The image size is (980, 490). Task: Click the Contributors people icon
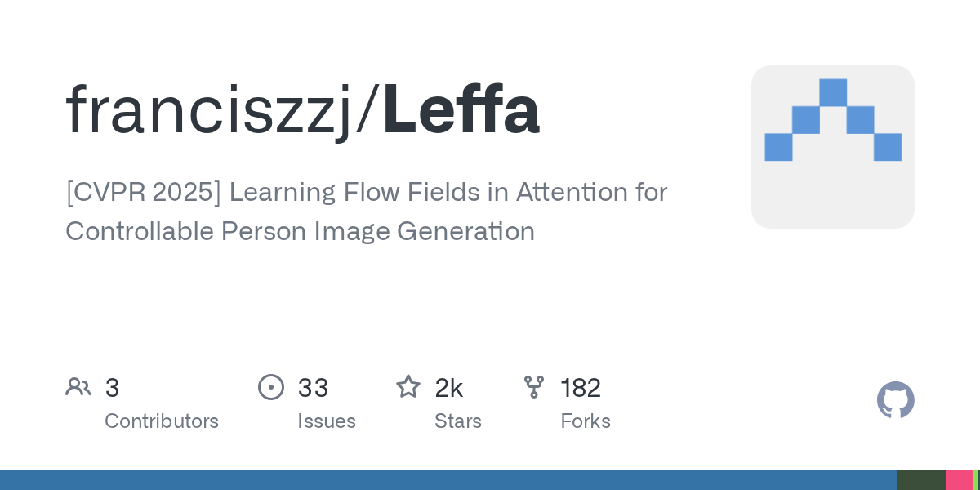point(78,387)
